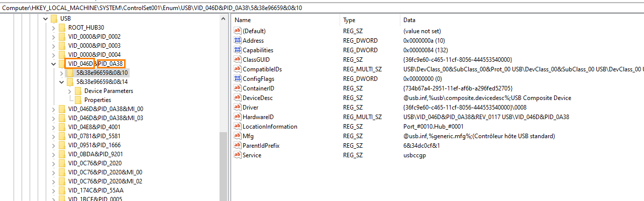Click the registry path address bar
Screen dimensions: 644x201
[x=322, y=8]
